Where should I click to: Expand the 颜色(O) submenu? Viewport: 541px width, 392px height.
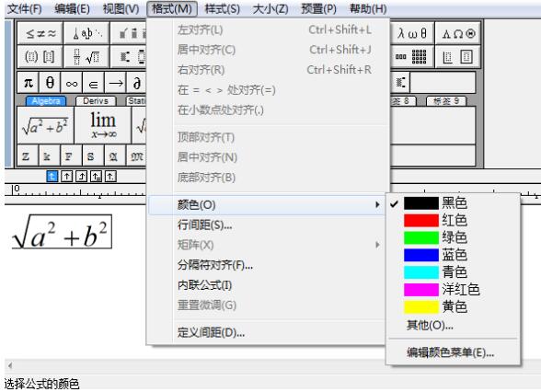[267, 204]
